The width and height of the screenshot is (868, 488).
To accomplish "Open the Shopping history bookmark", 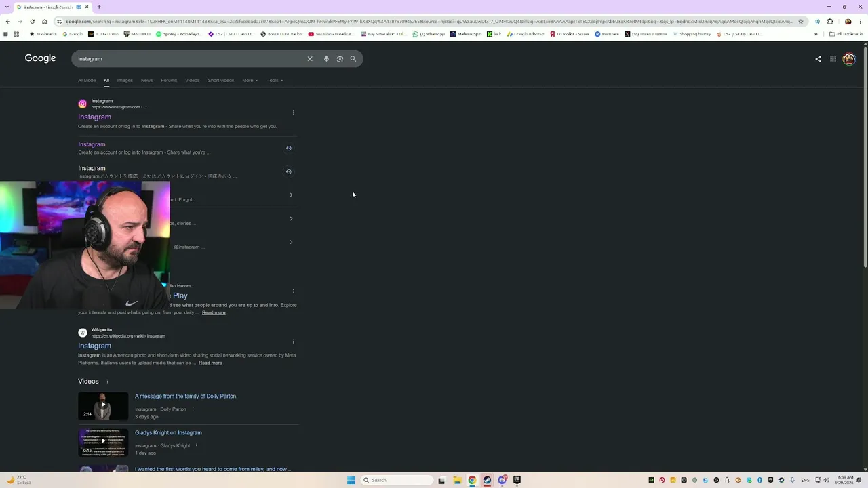I will (692, 34).
